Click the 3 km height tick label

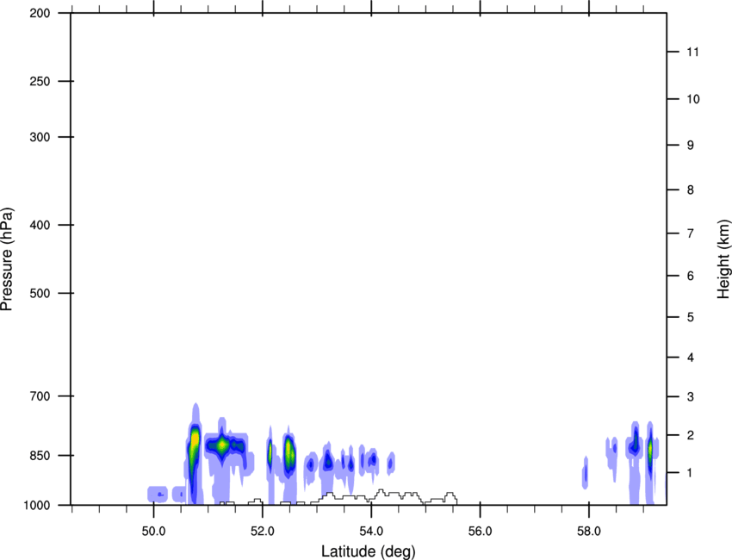(690, 396)
